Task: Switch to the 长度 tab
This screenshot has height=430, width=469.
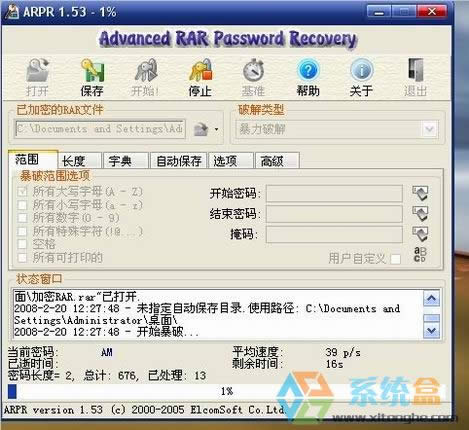Action: pos(79,161)
